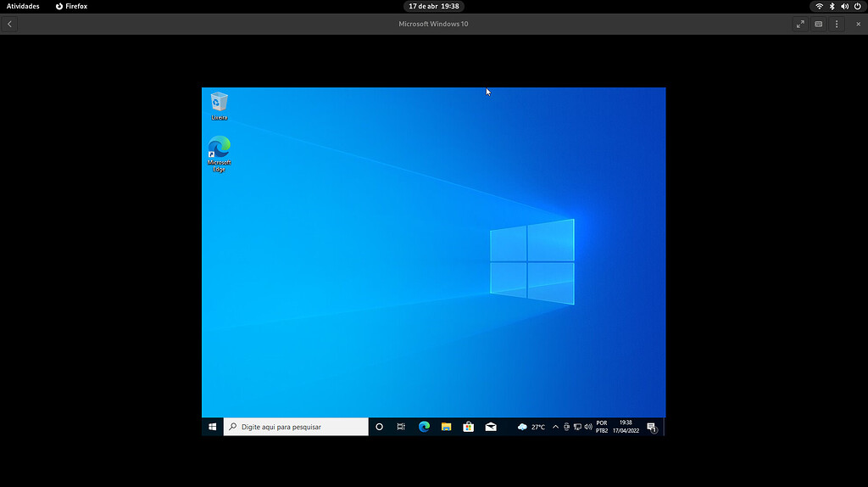This screenshot has height=487, width=868.
Task: Click the Digite aqui para pesquisar search box
Action: click(x=296, y=427)
